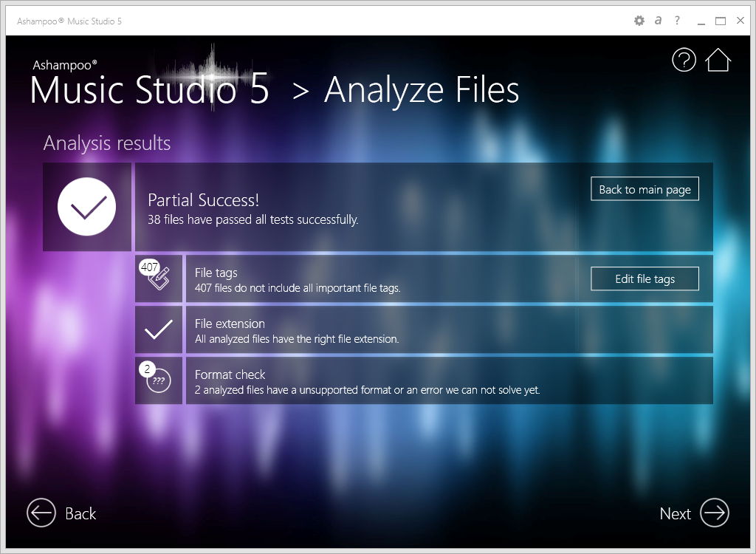Open help with the circled question mark icon
The height and width of the screenshot is (554, 756).
pyautogui.click(x=684, y=60)
